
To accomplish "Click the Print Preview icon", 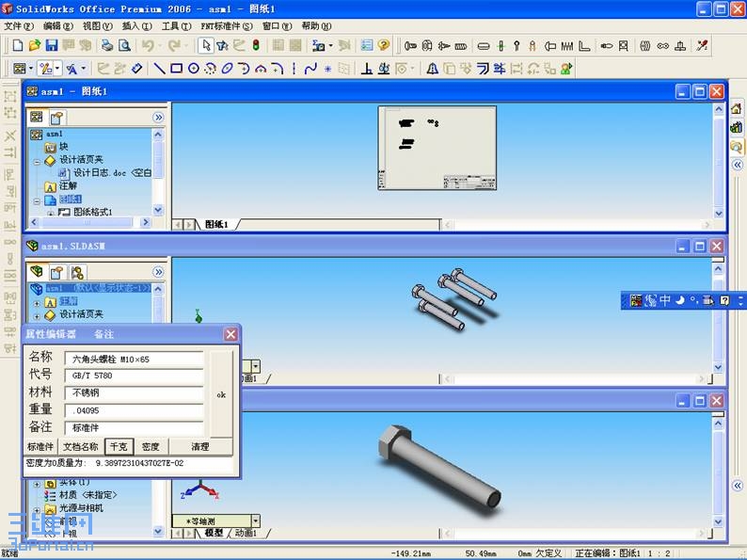I will tap(124, 45).
